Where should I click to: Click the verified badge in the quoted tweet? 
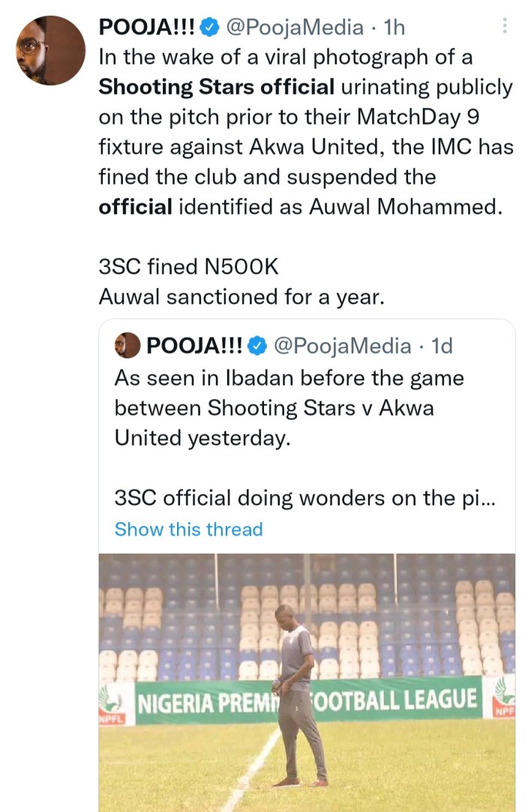coord(258,346)
